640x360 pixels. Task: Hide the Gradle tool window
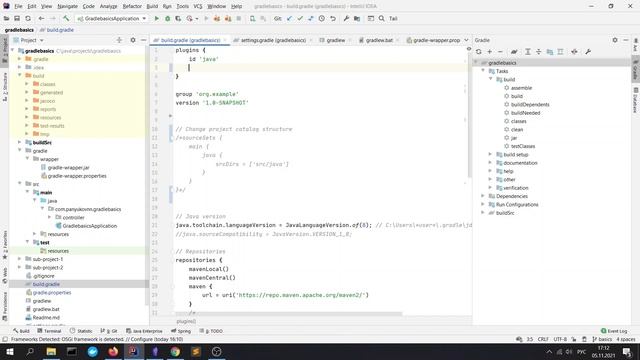click(x=626, y=40)
